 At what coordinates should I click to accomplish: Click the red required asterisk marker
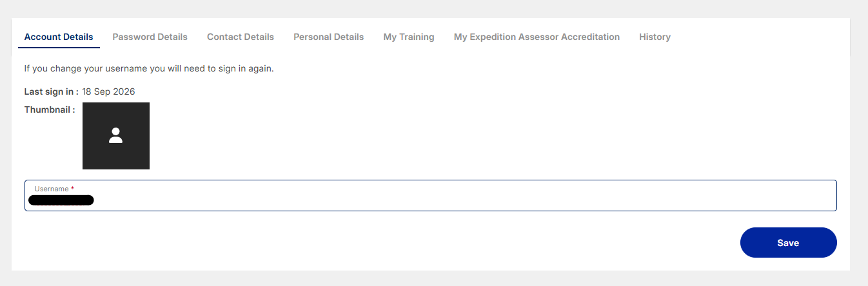coord(72,188)
